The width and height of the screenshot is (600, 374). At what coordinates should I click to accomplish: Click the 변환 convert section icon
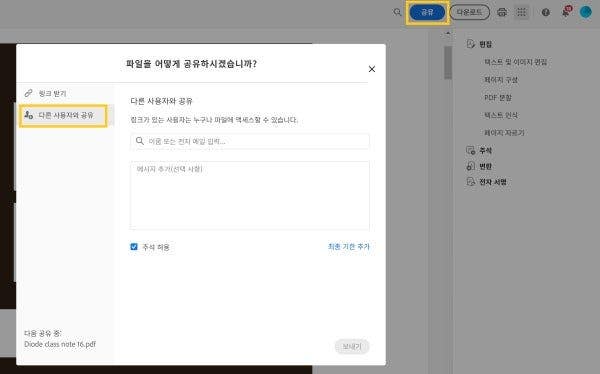coord(471,166)
